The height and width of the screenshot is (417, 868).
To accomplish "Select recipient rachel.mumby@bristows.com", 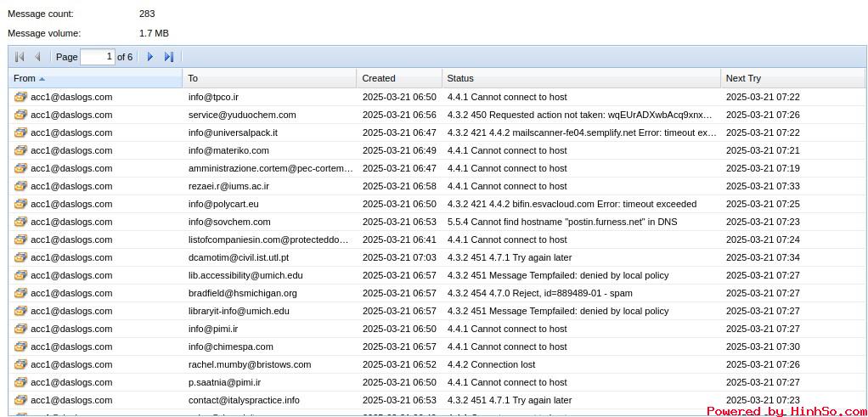I will (250, 364).
